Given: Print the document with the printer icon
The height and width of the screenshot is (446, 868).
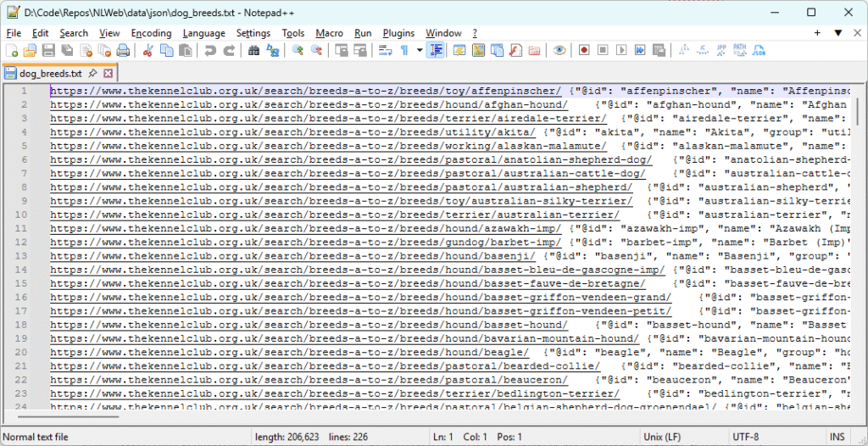Looking at the screenshot, I should pos(123,51).
